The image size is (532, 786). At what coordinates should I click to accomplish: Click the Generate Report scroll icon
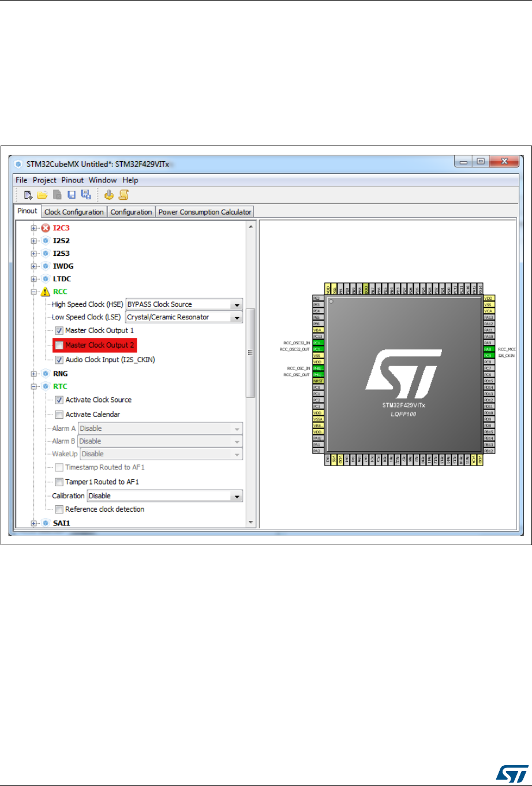[123, 195]
